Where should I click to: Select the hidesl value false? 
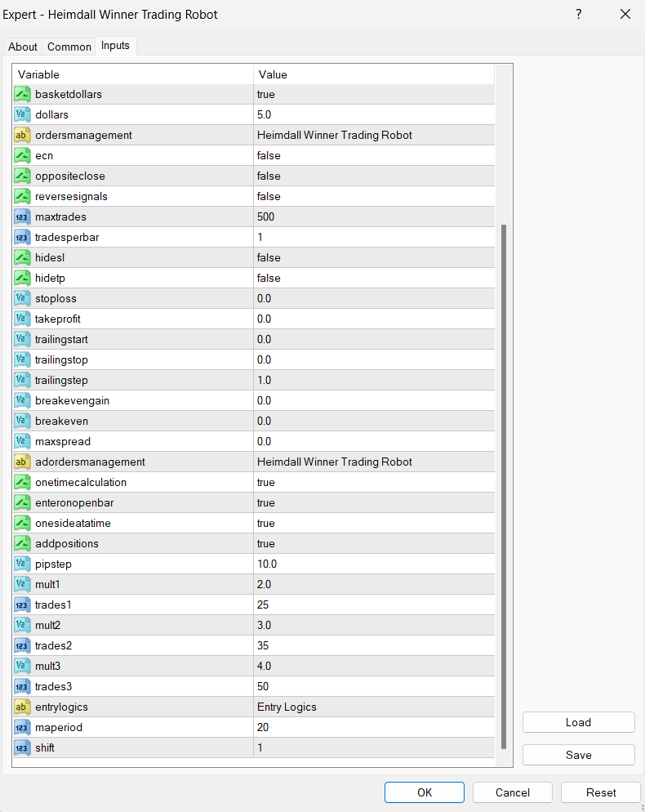tap(374, 257)
